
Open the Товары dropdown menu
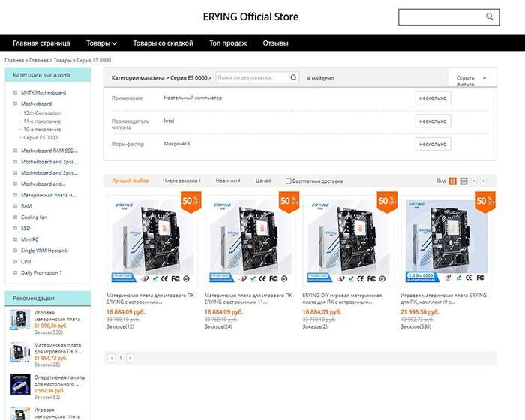101,43
